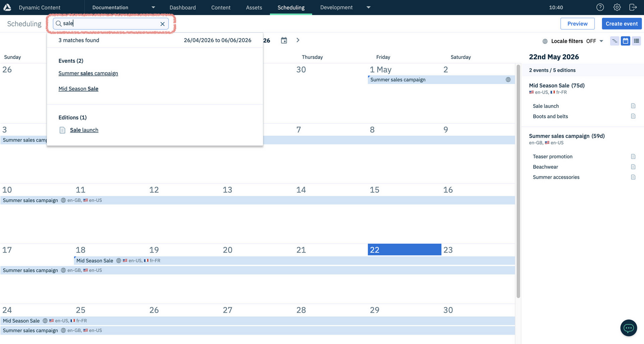
Task: Log out using the sign-out icon
Action: point(633,7)
